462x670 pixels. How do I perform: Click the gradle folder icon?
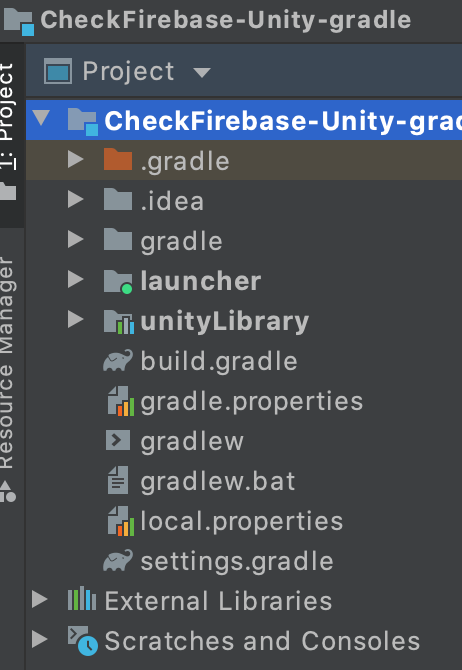click(118, 240)
